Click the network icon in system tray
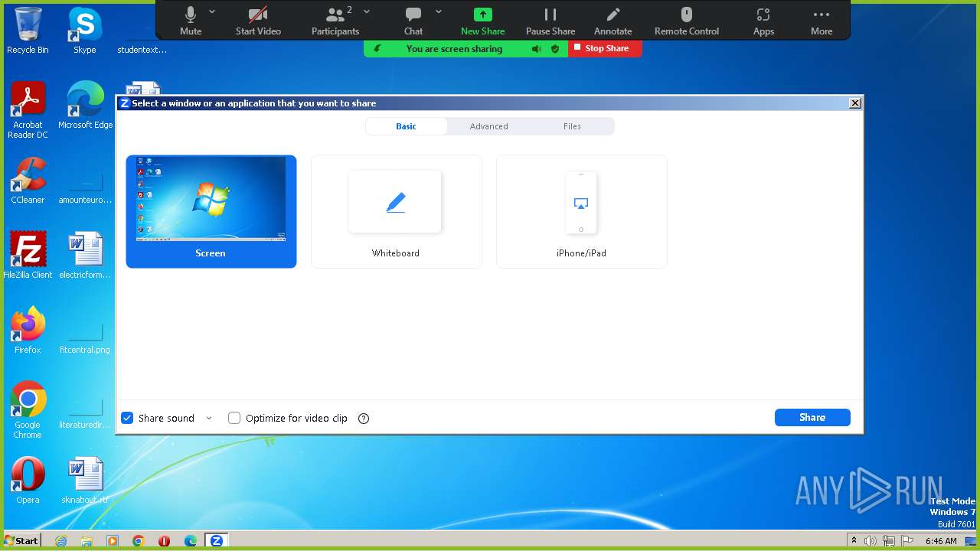Viewport: 980px width, 551px height. tap(888, 540)
